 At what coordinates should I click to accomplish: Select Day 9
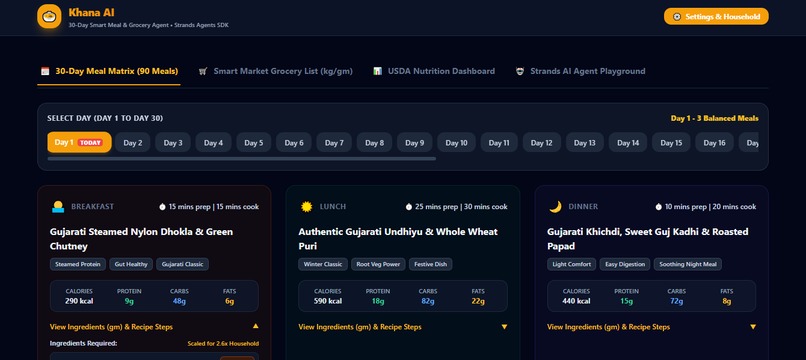(x=415, y=142)
